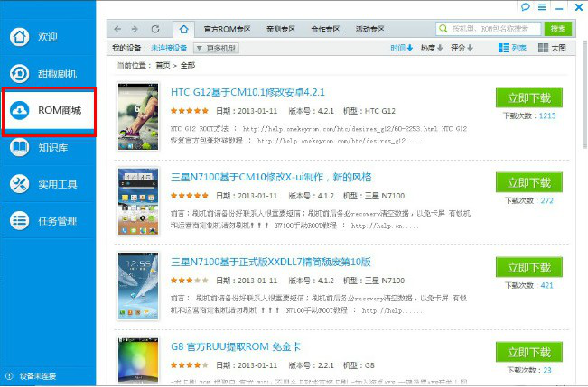Open 三星N7100基于正式版XXDLL7 title

(270, 262)
